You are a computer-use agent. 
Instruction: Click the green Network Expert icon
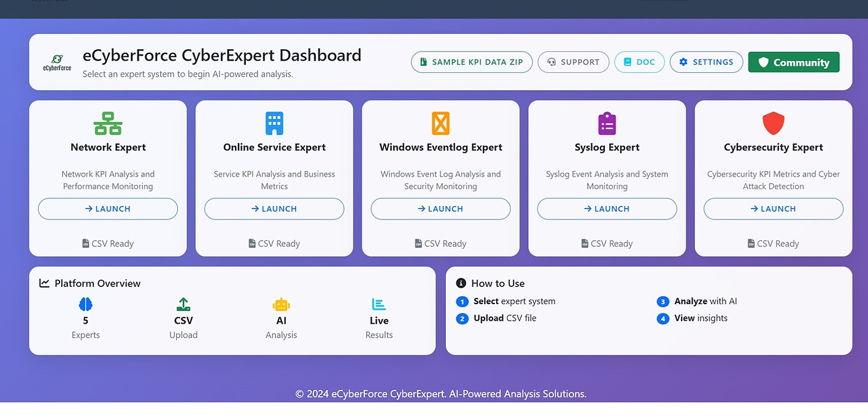(108, 123)
